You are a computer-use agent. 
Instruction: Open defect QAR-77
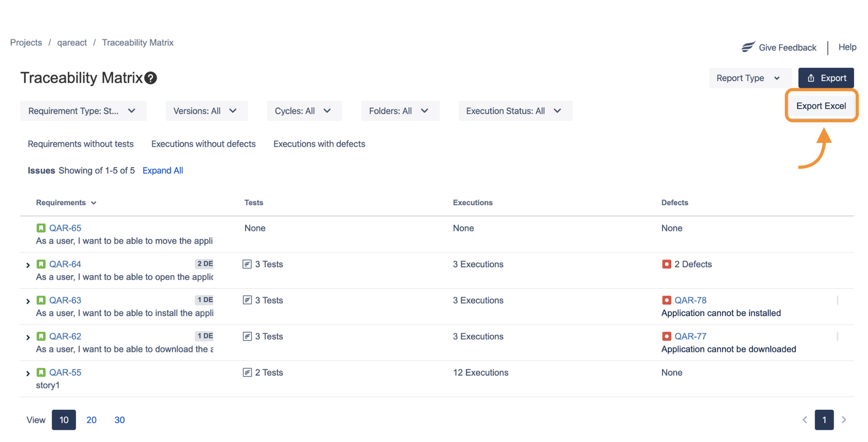(690, 336)
